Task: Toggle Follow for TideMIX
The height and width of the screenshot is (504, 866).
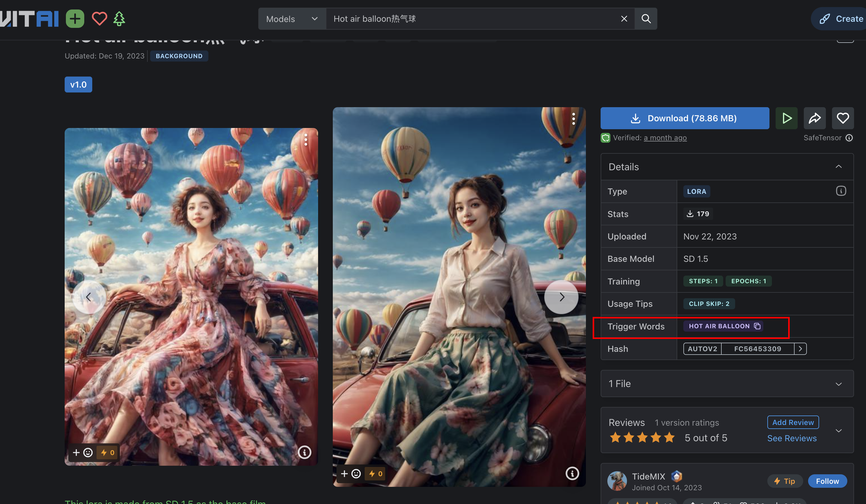Action: tap(827, 481)
